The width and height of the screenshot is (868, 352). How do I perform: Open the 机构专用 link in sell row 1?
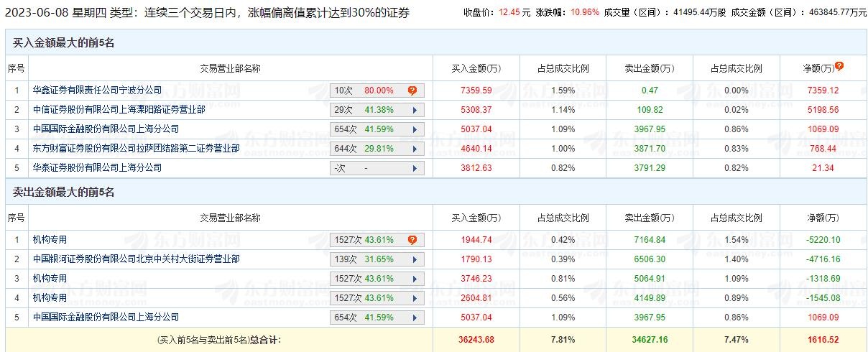click(50, 240)
